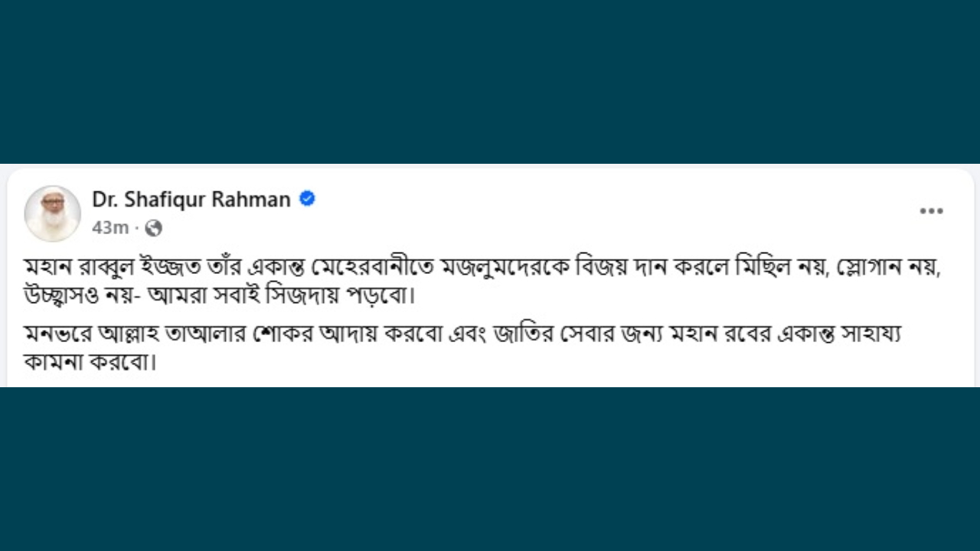Click the last post line "কামনা করবো।"
The height and width of the screenshot is (551, 980).
(x=90, y=361)
